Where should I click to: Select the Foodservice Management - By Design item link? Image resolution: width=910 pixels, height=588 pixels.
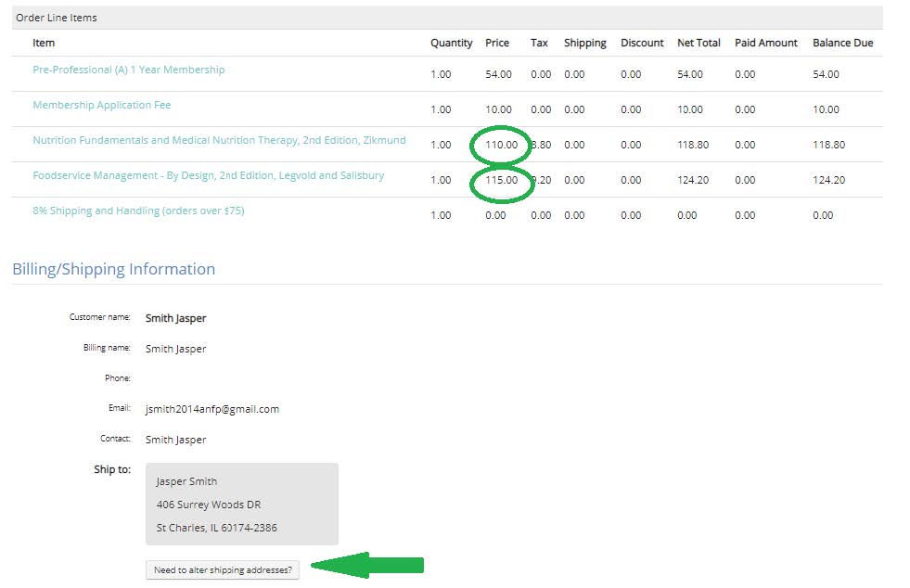(208, 176)
